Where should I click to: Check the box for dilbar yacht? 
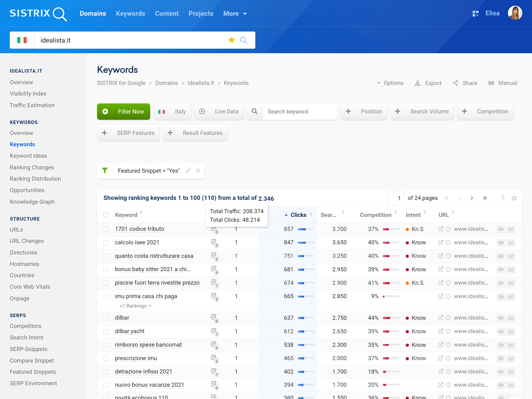pos(106,331)
